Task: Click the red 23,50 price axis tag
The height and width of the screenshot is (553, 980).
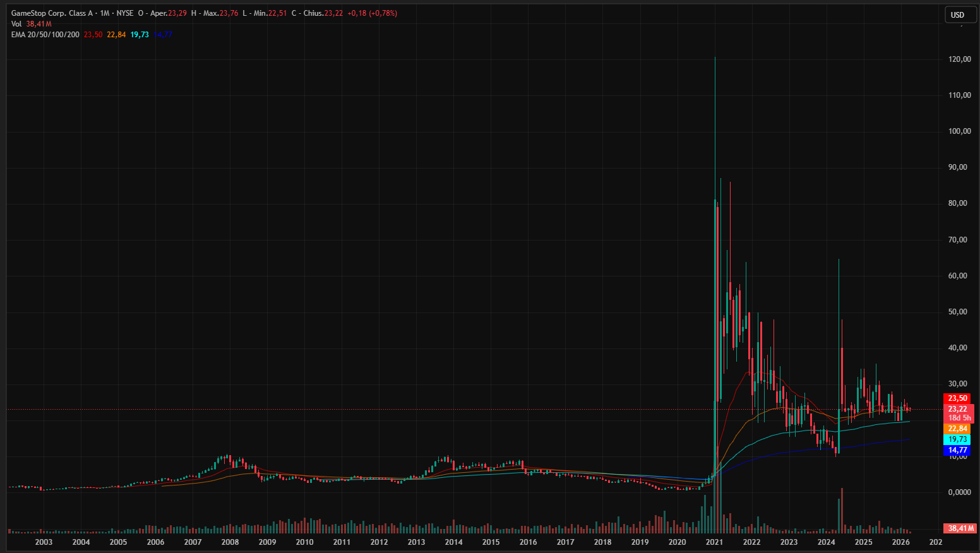Action: pyautogui.click(x=958, y=398)
